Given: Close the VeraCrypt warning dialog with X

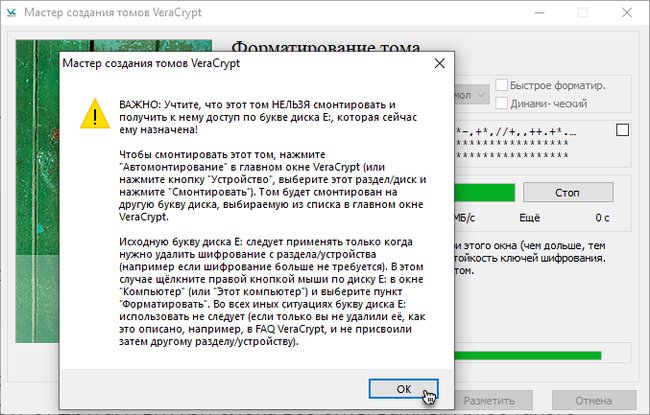Looking at the screenshot, I should [439, 63].
